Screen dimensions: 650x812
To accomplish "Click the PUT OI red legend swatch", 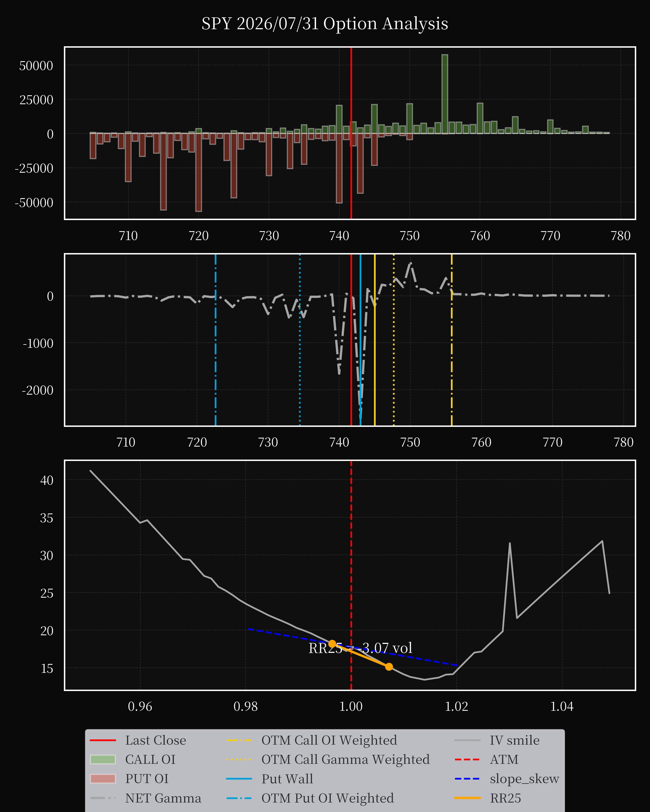I will click(103, 779).
